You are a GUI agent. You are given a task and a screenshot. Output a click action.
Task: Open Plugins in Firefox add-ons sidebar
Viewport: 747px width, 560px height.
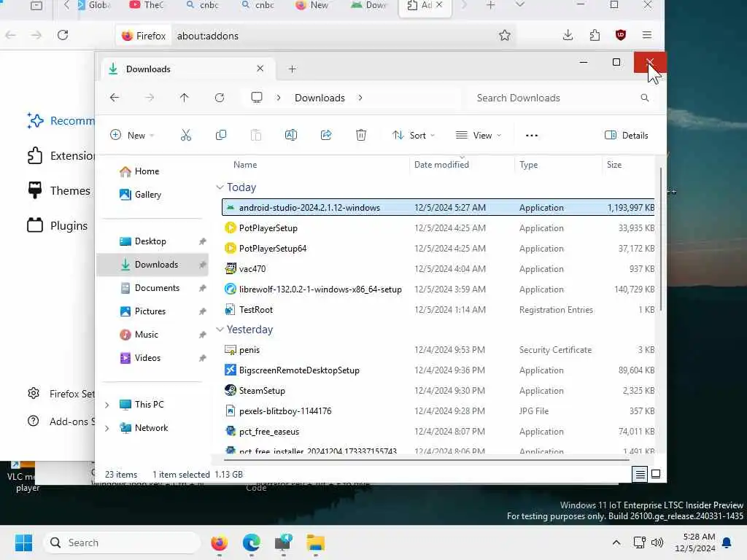pyautogui.click(x=58, y=225)
